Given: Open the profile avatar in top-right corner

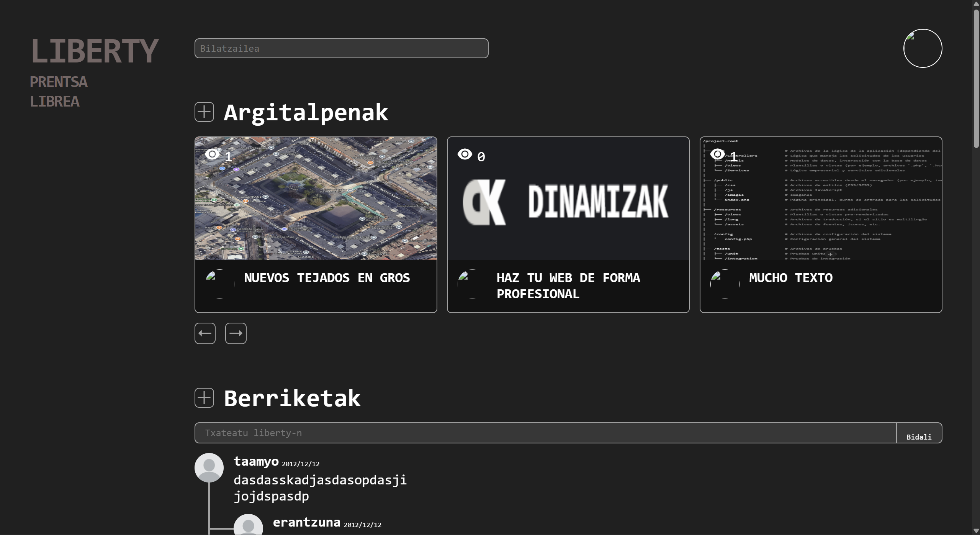Looking at the screenshot, I should coord(922,48).
